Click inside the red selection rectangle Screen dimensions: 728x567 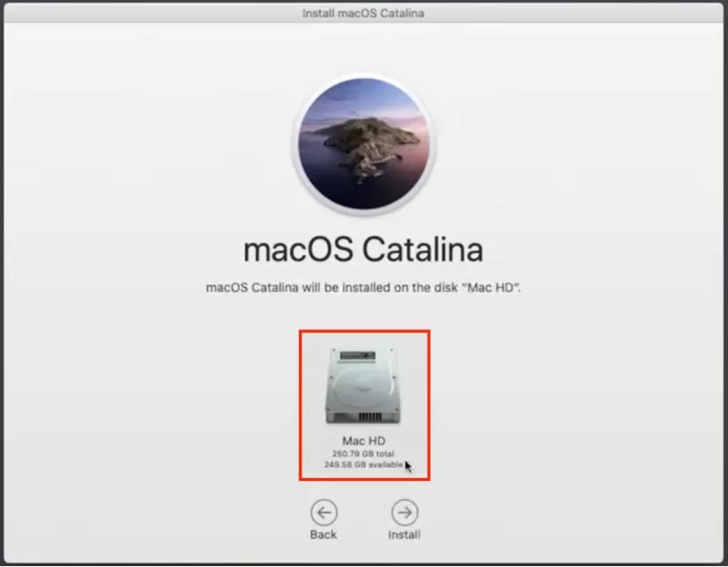[x=363, y=404]
